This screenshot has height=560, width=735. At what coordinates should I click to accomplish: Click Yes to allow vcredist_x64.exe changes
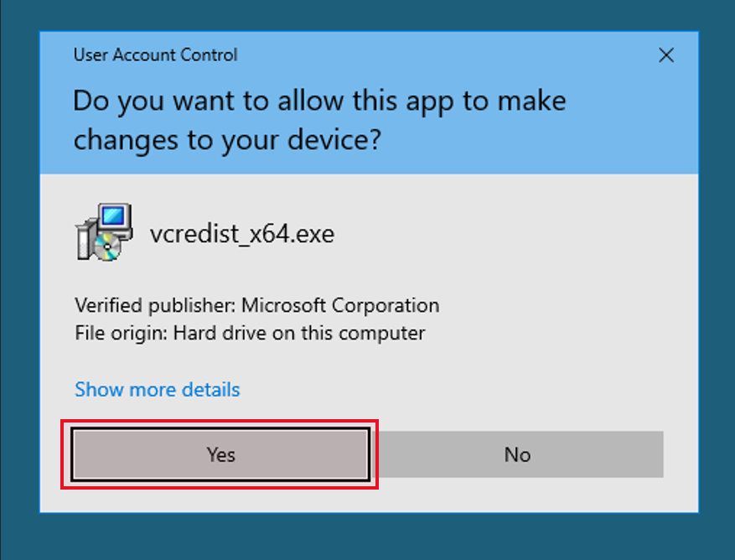click(220, 454)
